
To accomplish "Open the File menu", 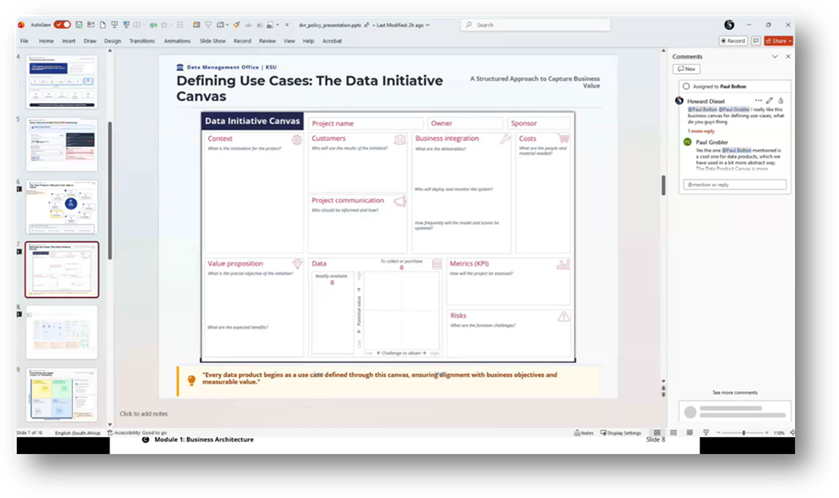I will point(24,41).
